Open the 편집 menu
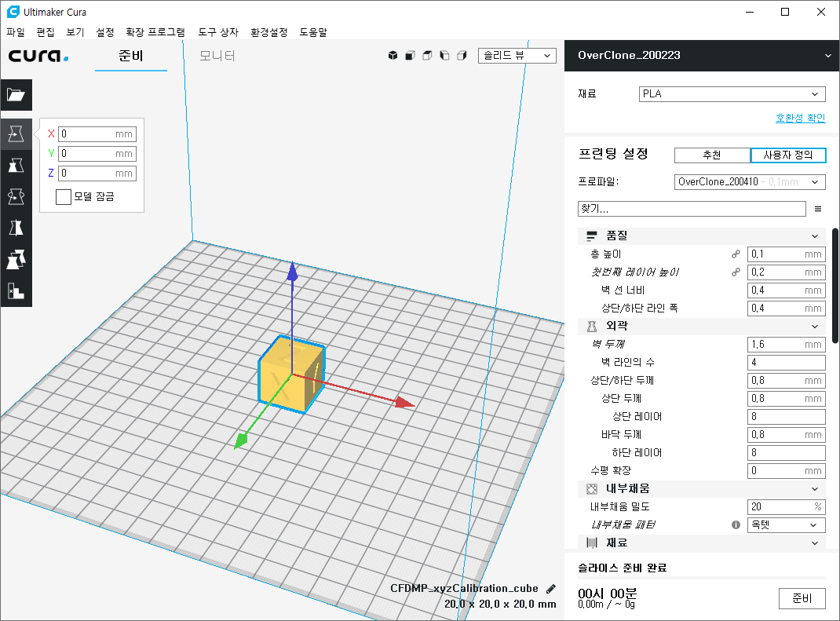Image resolution: width=840 pixels, height=621 pixels. tap(46, 32)
